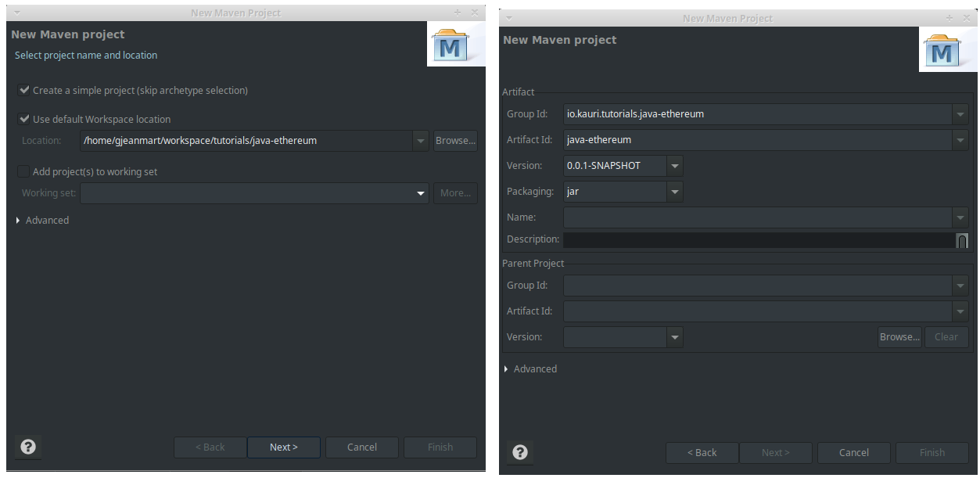980x478 pixels.
Task: Click the Description field scrollbar
Action: coord(962,240)
